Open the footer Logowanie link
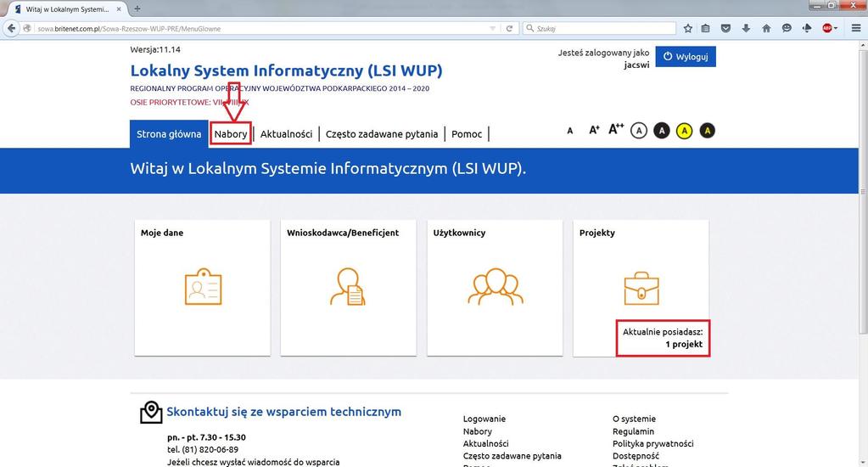The image size is (868, 467). 484,419
